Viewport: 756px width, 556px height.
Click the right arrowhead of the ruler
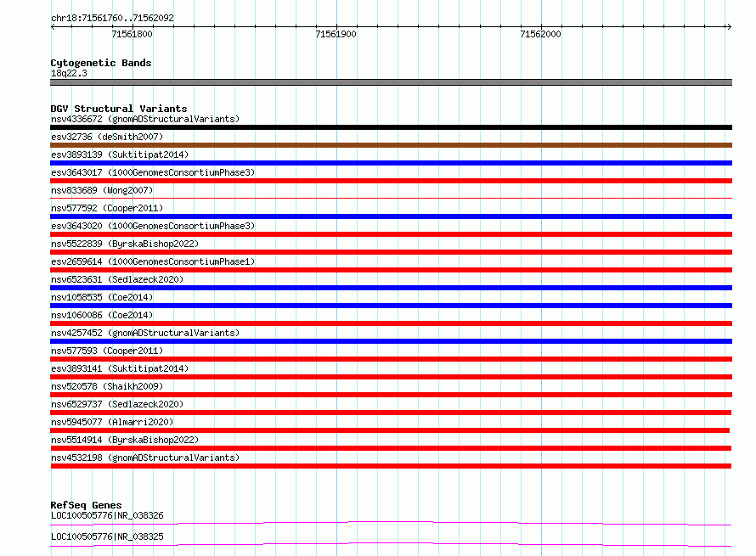(x=729, y=26)
